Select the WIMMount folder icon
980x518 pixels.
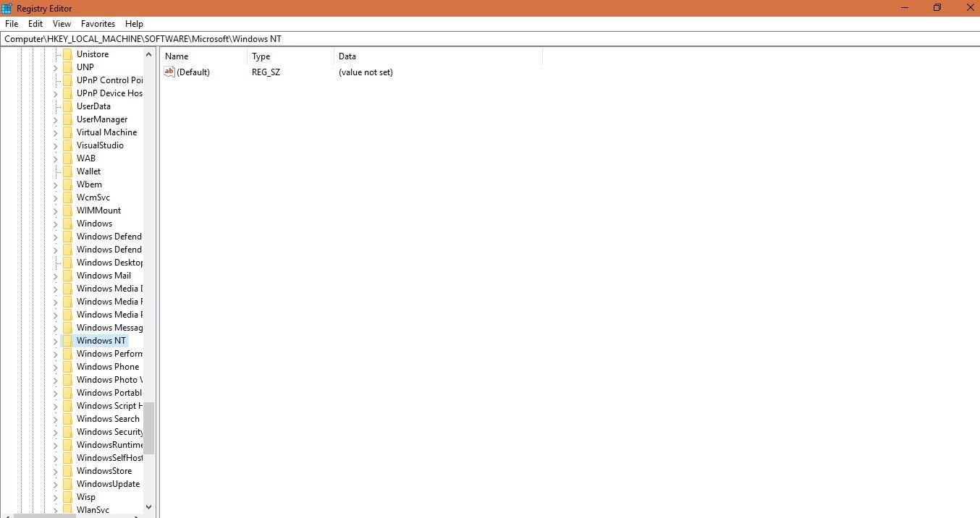[x=67, y=211]
